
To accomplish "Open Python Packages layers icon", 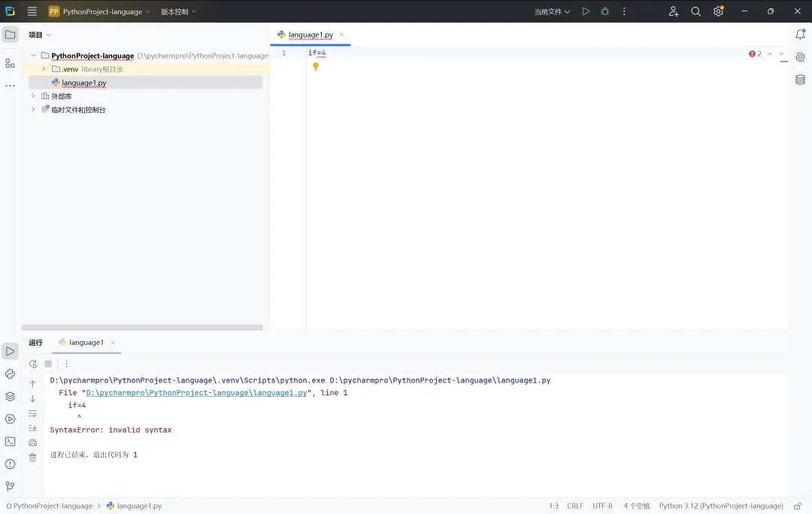I will coord(10,397).
